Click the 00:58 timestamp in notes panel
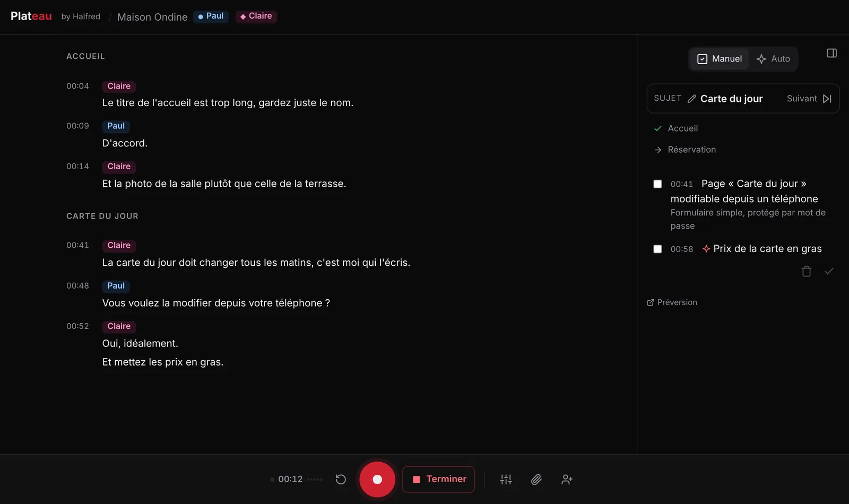This screenshot has width=849, height=504. 682,249
